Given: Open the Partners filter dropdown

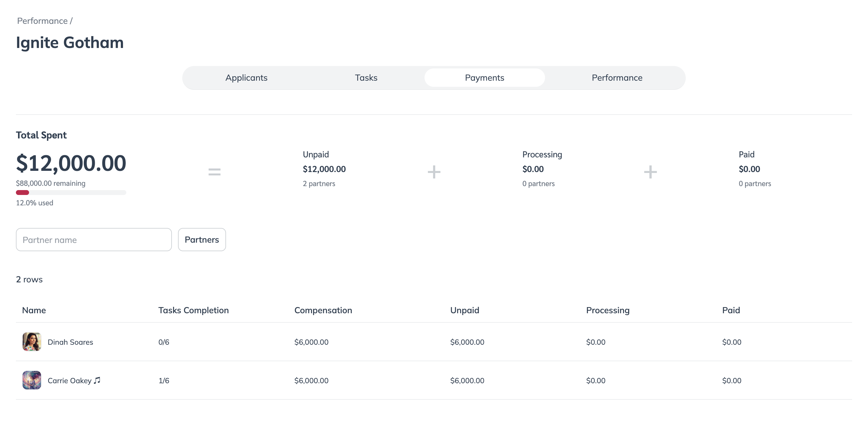Looking at the screenshot, I should coord(202,239).
